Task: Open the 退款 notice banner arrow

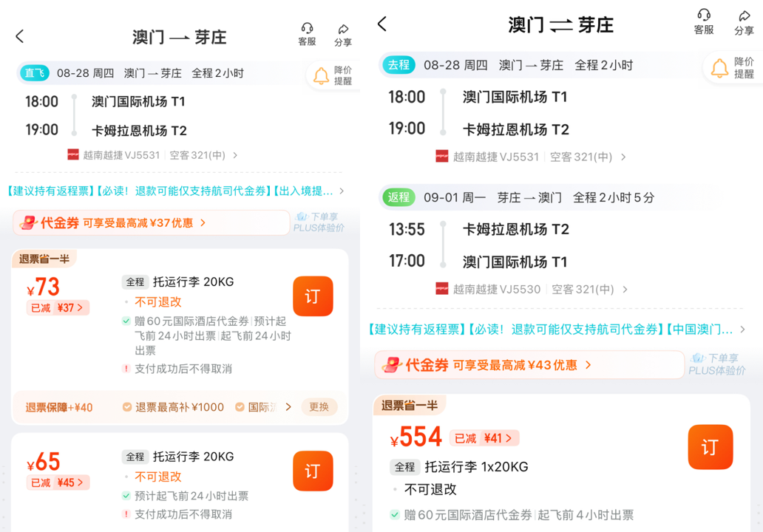Action: click(341, 190)
